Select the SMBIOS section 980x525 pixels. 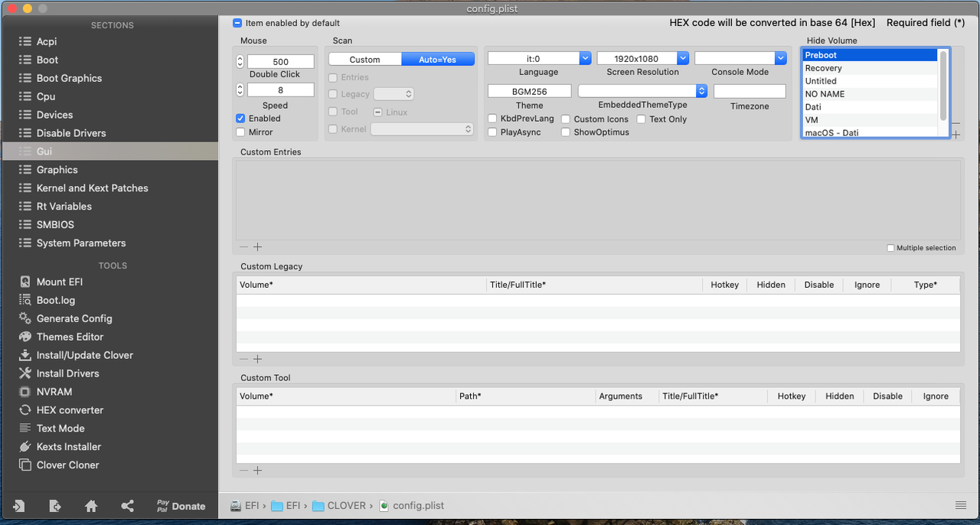point(55,225)
